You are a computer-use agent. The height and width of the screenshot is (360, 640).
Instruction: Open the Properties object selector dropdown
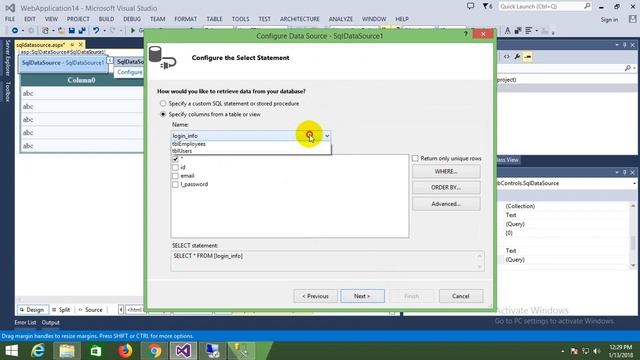[634, 183]
